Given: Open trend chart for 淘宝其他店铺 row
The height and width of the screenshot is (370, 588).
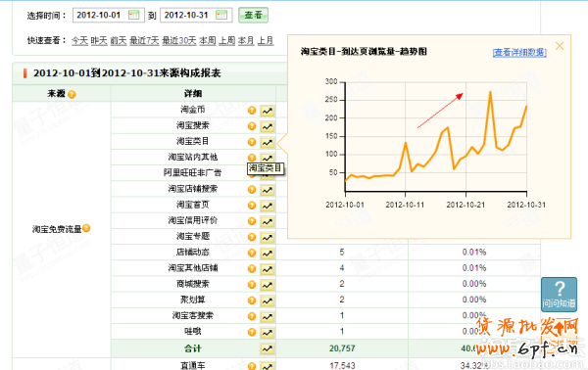Looking at the screenshot, I should tap(268, 269).
